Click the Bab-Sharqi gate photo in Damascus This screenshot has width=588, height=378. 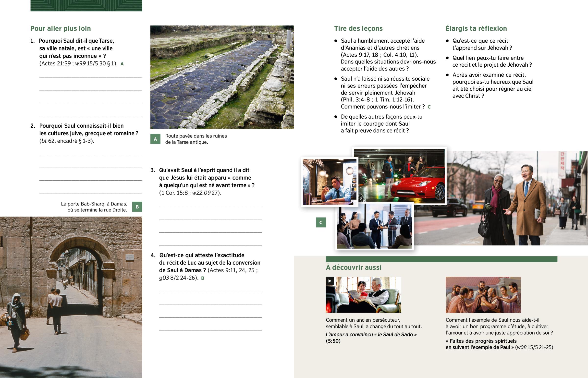click(x=71, y=297)
